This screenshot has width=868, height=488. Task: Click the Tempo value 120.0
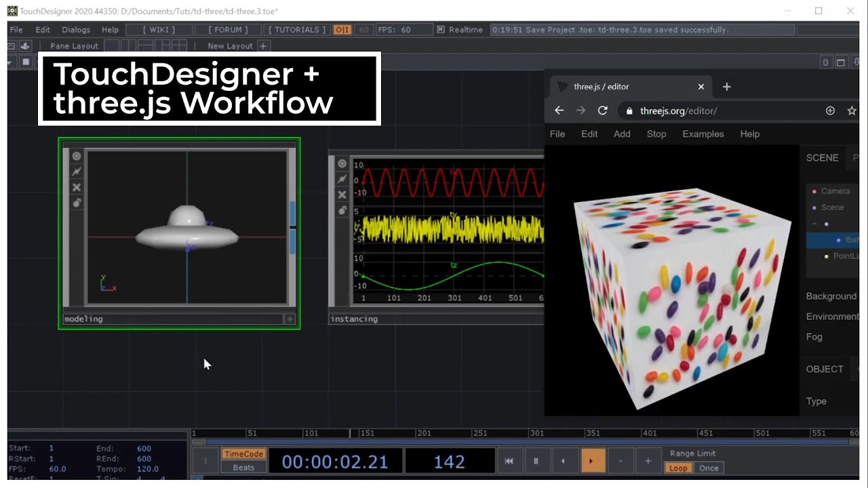[x=147, y=469]
